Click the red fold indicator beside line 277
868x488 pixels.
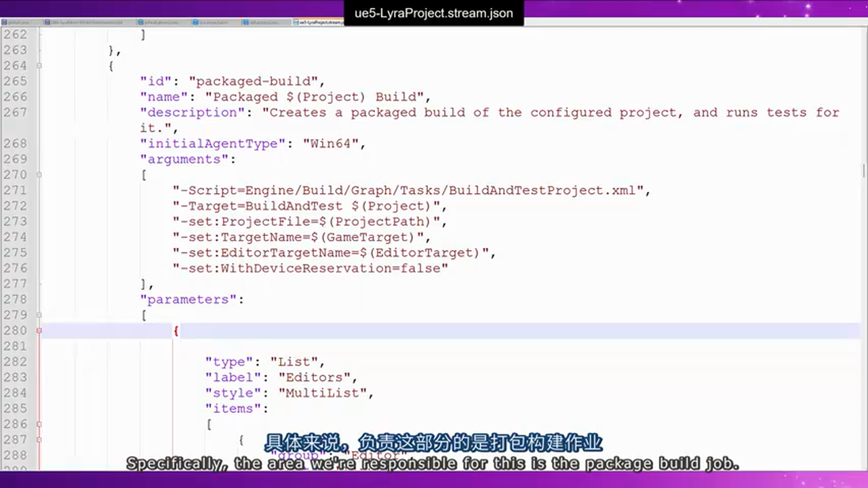click(x=39, y=285)
